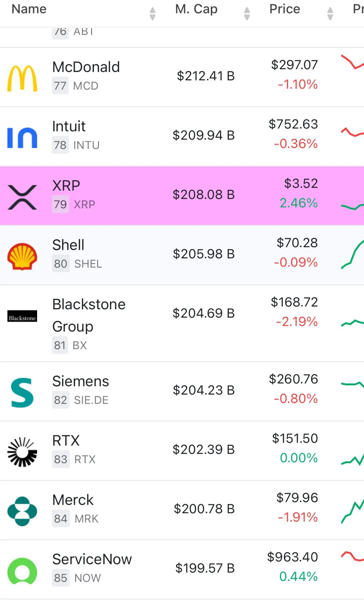This screenshot has width=364, height=601.
Task: Click the Price column header
Action: tap(285, 9)
